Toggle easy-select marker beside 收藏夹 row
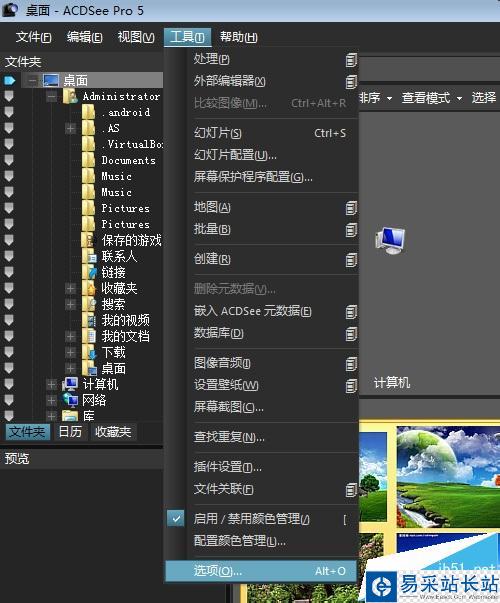 (9, 288)
